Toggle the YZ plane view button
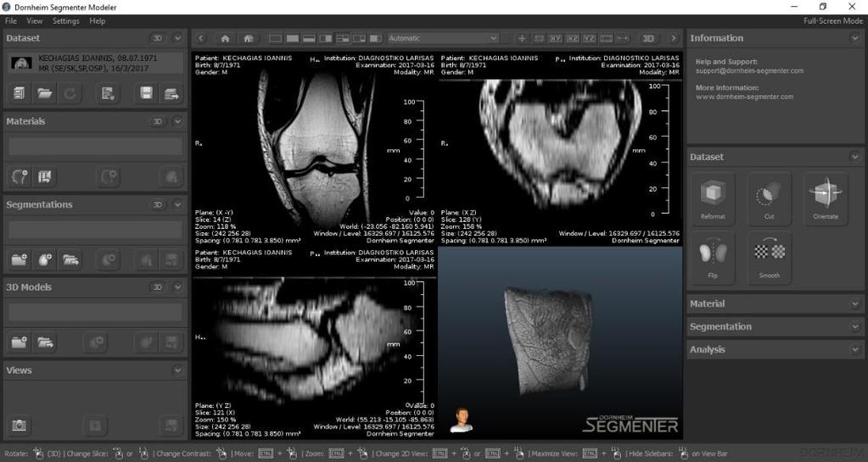Viewport: 868px width, 462px height. [x=590, y=38]
